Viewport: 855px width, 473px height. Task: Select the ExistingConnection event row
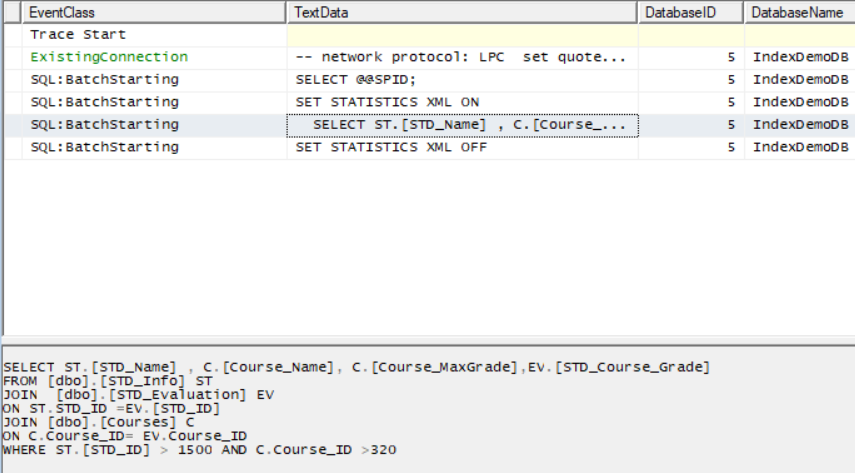(108, 57)
